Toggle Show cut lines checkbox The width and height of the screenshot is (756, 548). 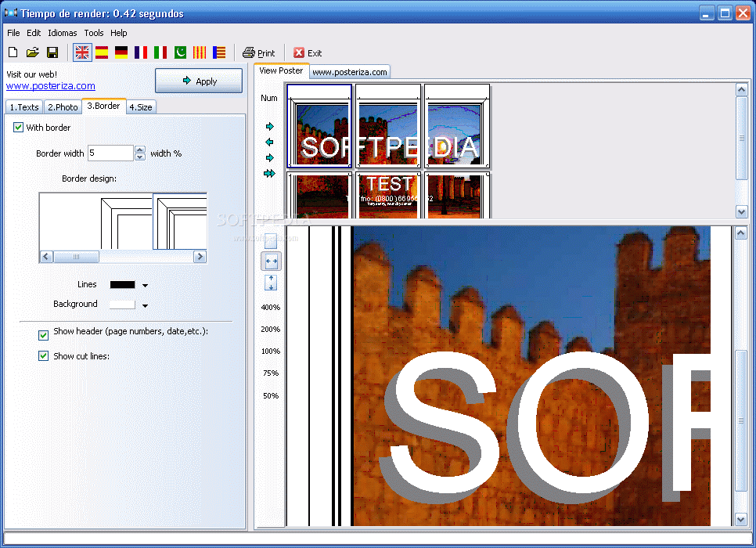click(43, 356)
